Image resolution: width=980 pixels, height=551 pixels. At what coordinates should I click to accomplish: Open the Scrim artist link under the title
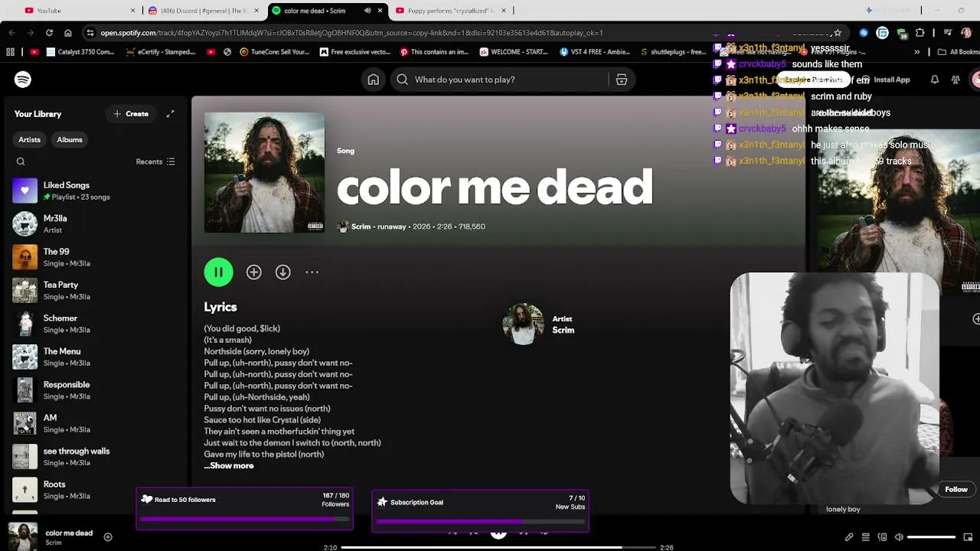pos(361,227)
